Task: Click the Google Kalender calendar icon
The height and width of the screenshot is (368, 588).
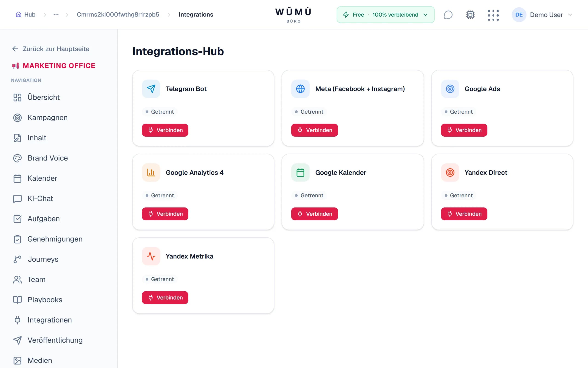Action: (x=300, y=172)
